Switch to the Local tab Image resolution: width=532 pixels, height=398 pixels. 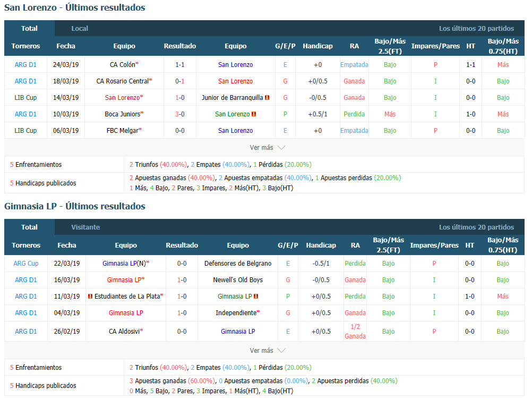coord(80,29)
